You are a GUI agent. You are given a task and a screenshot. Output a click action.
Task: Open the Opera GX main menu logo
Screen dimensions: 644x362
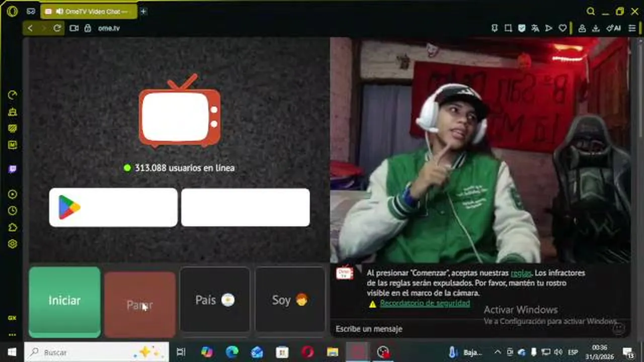[x=12, y=11]
